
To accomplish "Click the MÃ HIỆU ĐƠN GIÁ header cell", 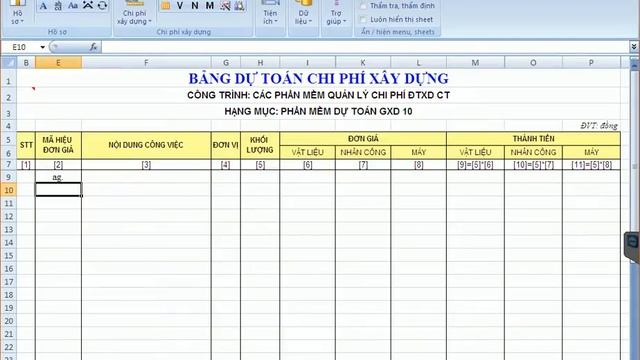I will tap(58, 145).
